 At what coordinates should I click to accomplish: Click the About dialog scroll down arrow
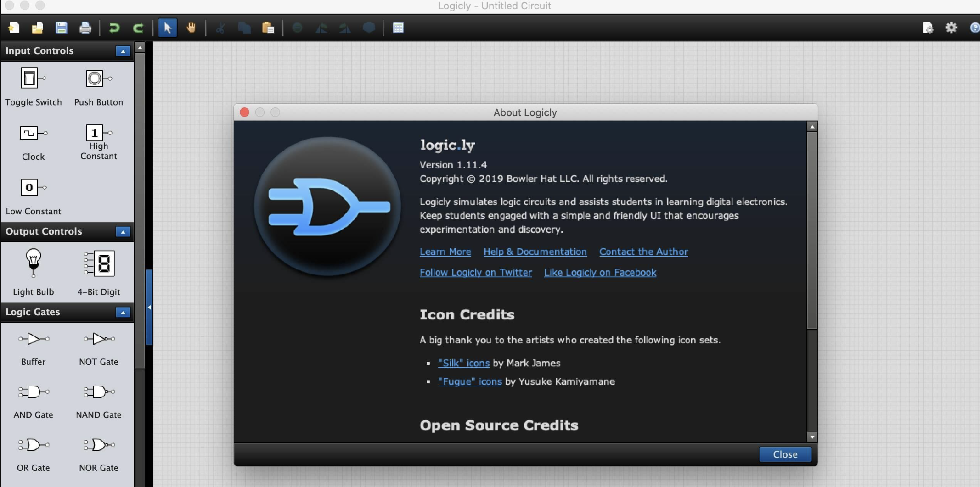tap(811, 437)
